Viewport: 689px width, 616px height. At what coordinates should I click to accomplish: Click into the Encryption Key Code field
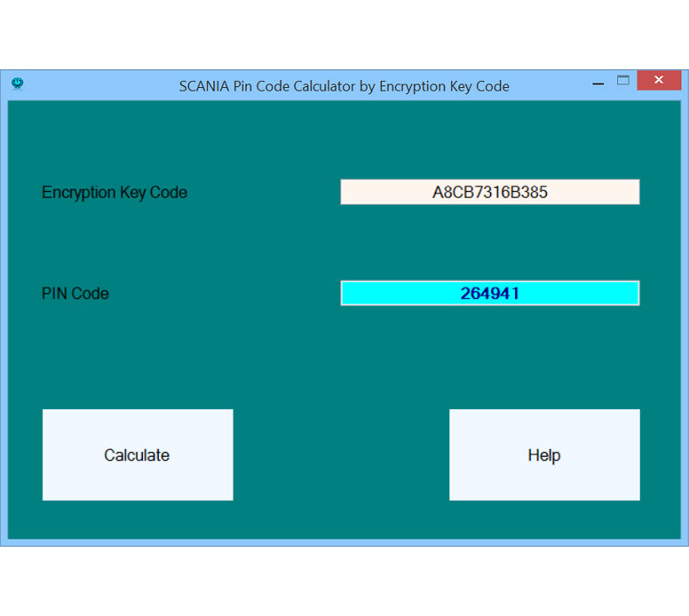click(489, 192)
